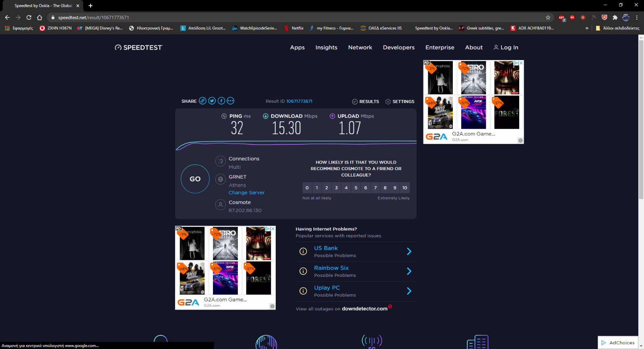Open the RESULTS history
The image size is (644, 349).
coord(365,102)
